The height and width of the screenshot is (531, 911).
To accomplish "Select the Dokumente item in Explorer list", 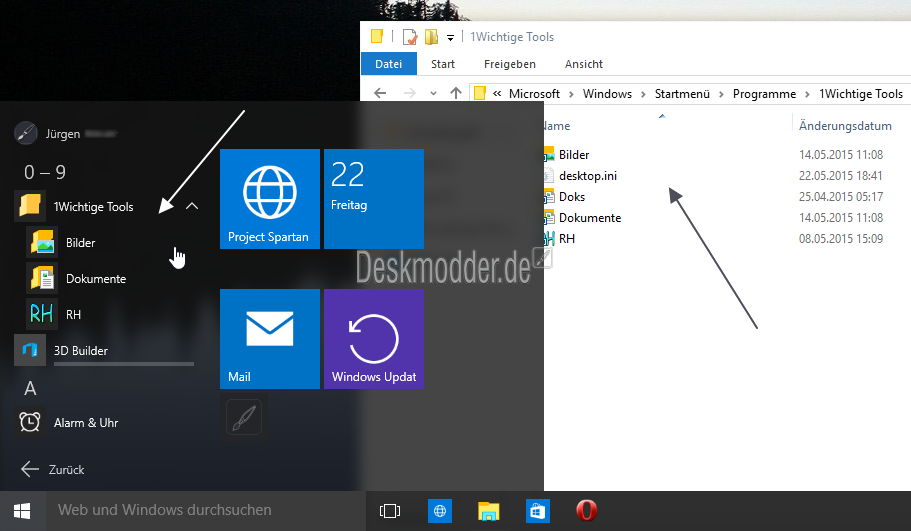I will (x=589, y=217).
